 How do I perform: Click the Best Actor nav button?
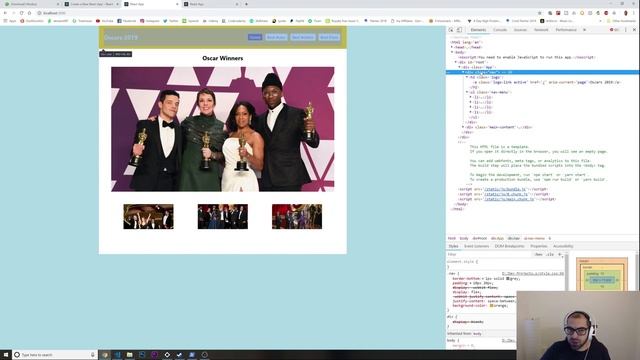pos(276,37)
